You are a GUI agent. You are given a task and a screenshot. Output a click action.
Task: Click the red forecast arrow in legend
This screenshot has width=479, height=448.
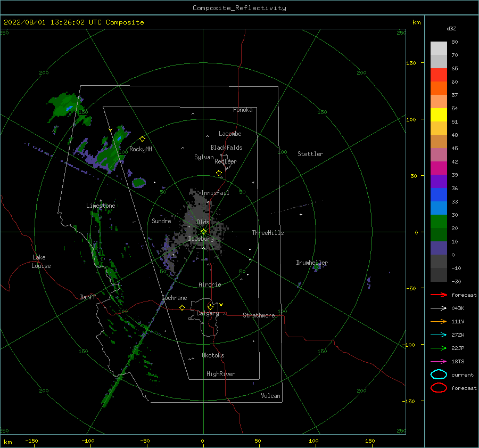point(439,295)
